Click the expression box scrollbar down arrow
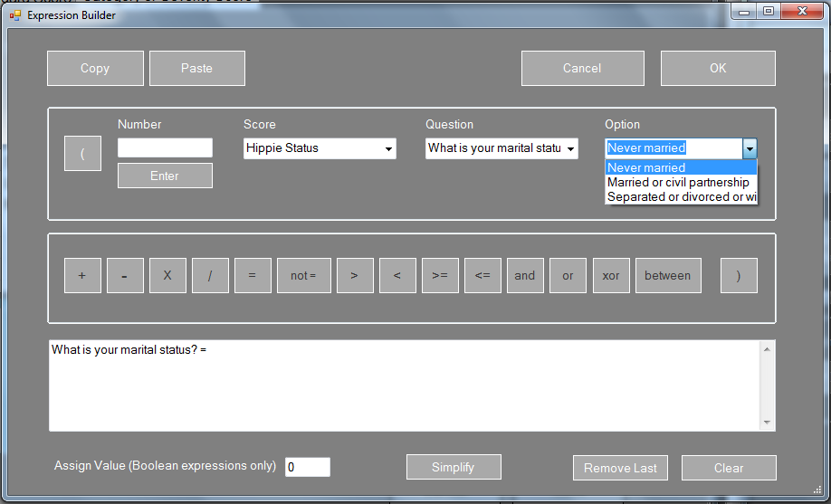Viewport: 831px width, 504px height. [768, 423]
